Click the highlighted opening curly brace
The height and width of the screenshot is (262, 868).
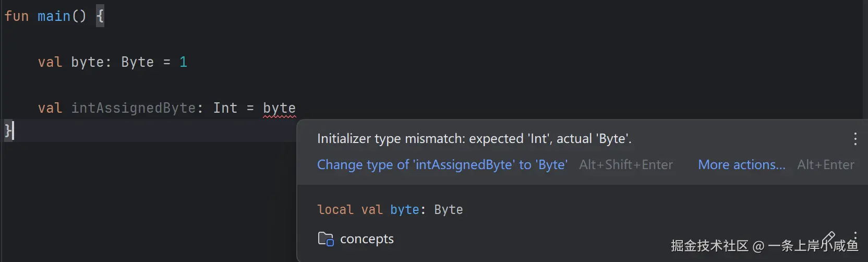[x=100, y=16]
